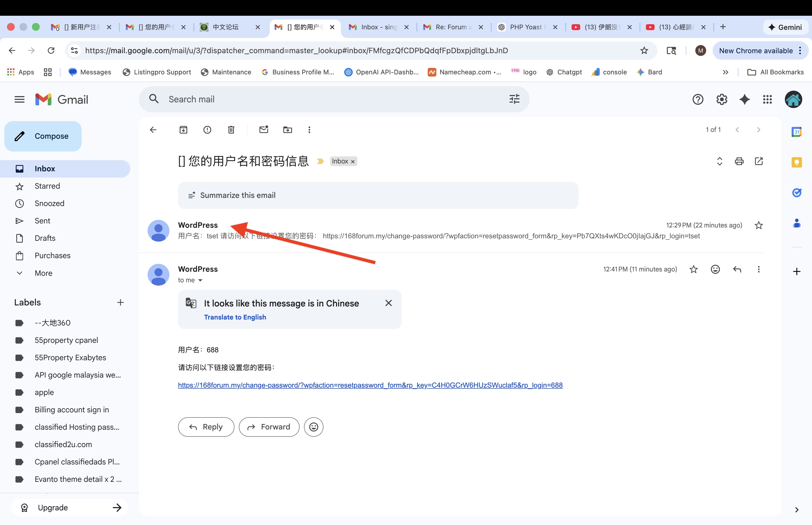Star the 12:29 PM WordPress message
812x525 pixels.
click(759, 225)
